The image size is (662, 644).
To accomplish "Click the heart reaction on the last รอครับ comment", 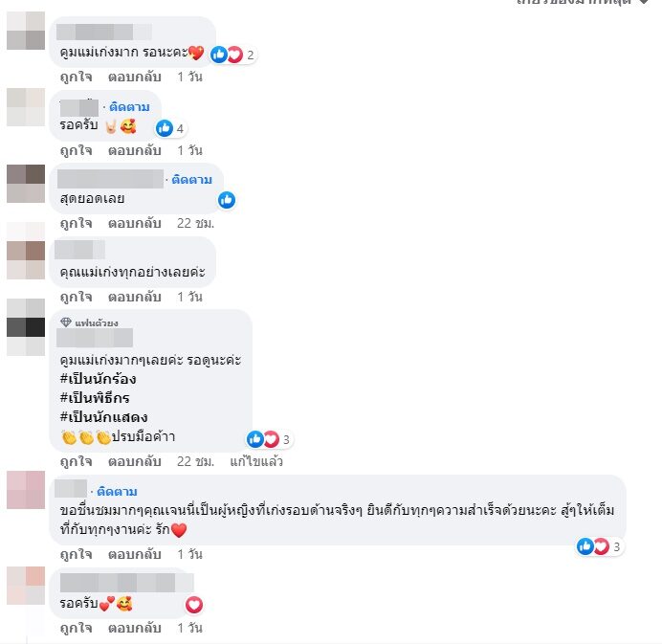I will point(194,605).
